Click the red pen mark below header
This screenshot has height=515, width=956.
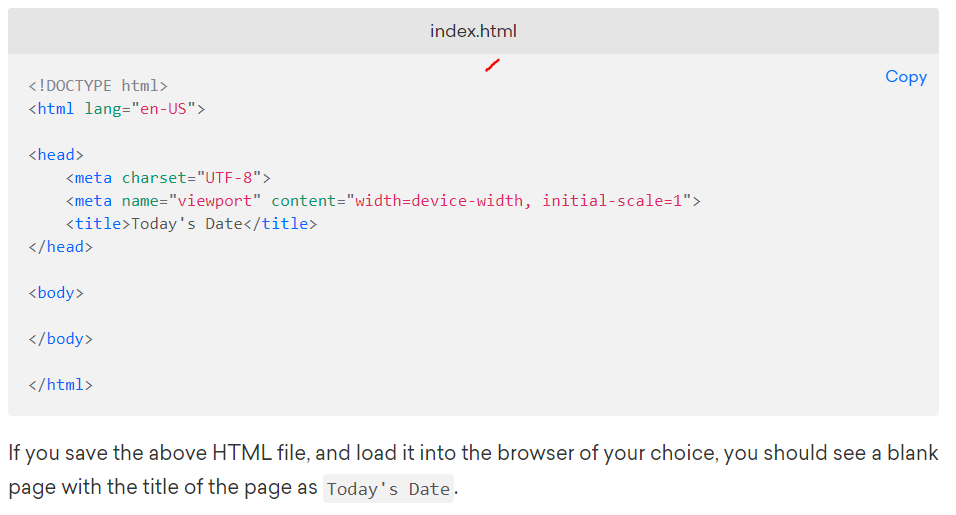(x=493, y=65)
